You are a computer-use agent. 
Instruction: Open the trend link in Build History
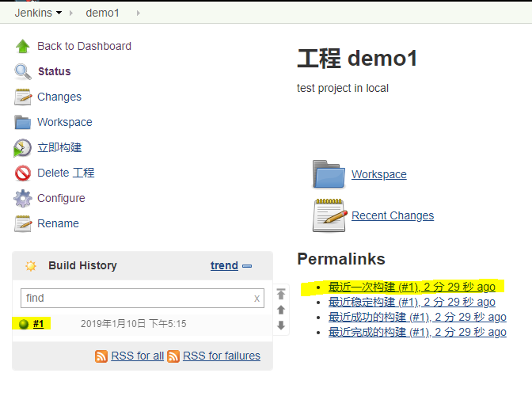coord(224,265)
